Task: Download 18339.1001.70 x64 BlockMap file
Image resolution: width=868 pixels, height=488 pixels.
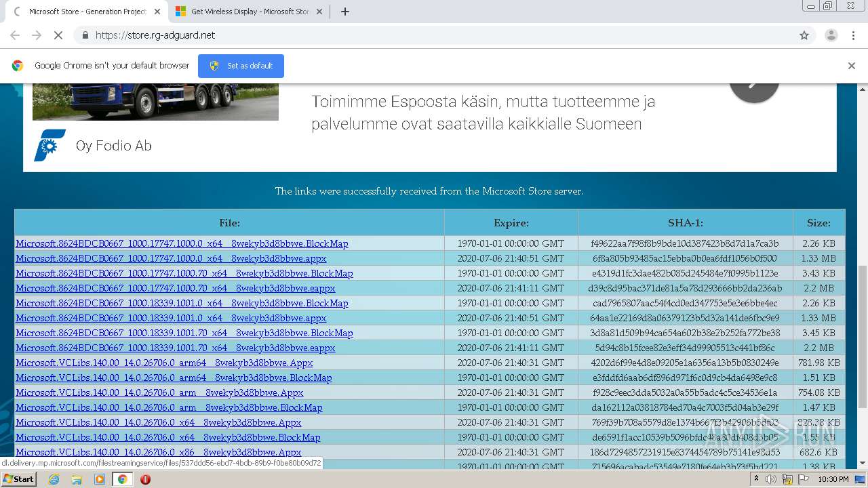Action: coord(184,333)
